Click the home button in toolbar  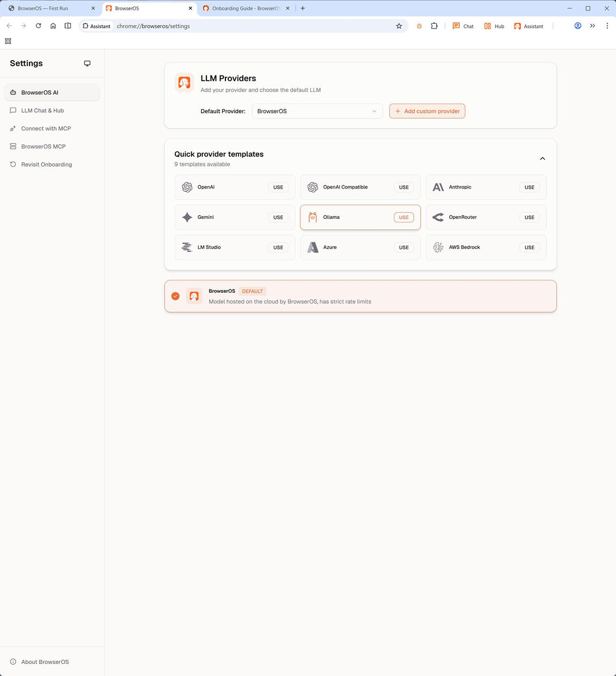(53, 26)
